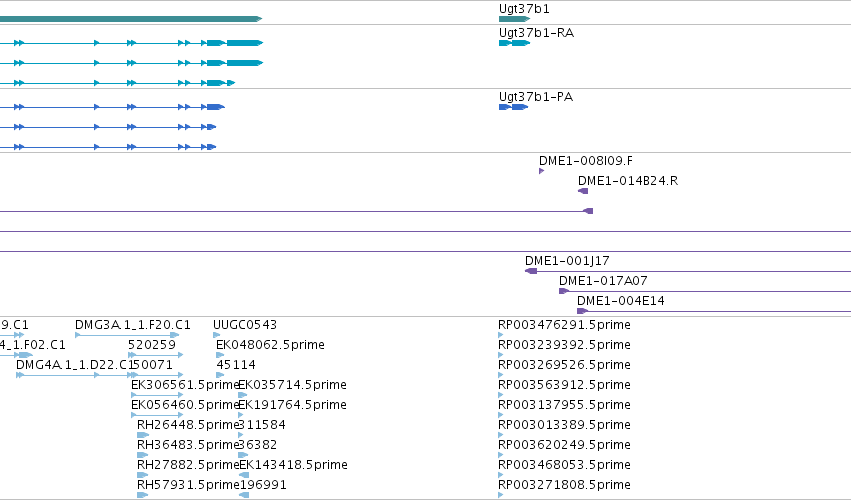This screenshot has width=851, height=500.
Task: Click the RH26448.5prime label
Action: [x=188, y=426]
